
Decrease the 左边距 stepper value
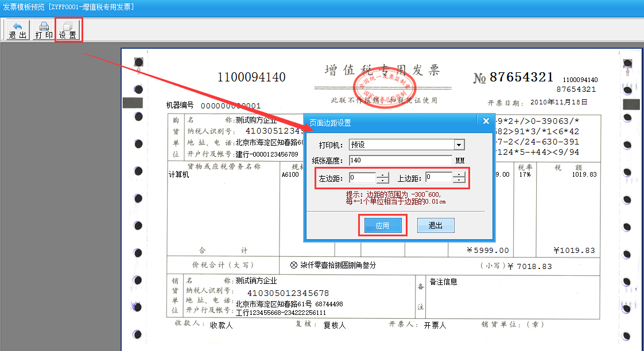click(383, 181)
